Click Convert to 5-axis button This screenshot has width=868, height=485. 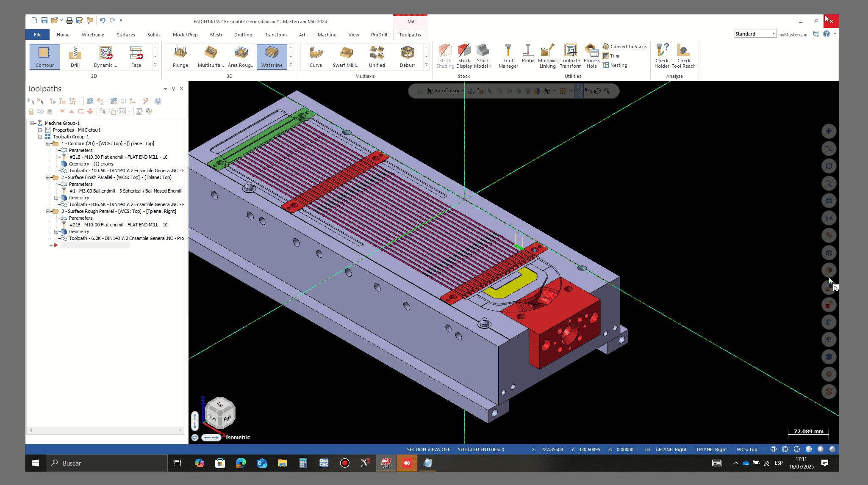(x=625, y=47)
